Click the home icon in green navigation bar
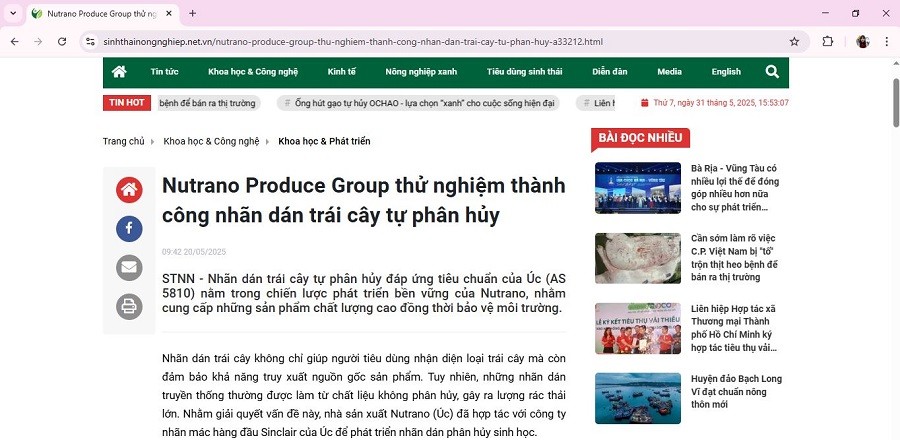 tap(119, 72)
